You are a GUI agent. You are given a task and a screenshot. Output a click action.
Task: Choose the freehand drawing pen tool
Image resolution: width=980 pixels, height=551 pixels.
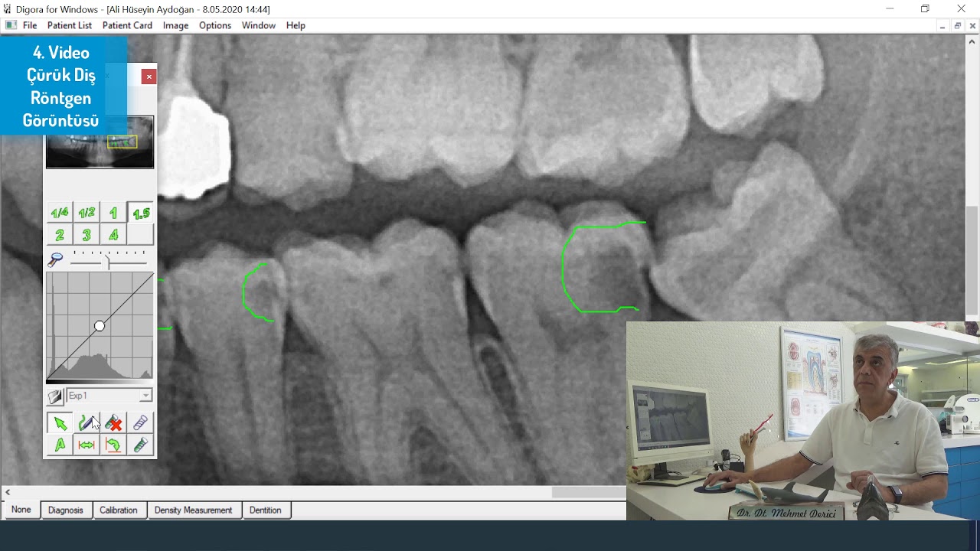87,423
